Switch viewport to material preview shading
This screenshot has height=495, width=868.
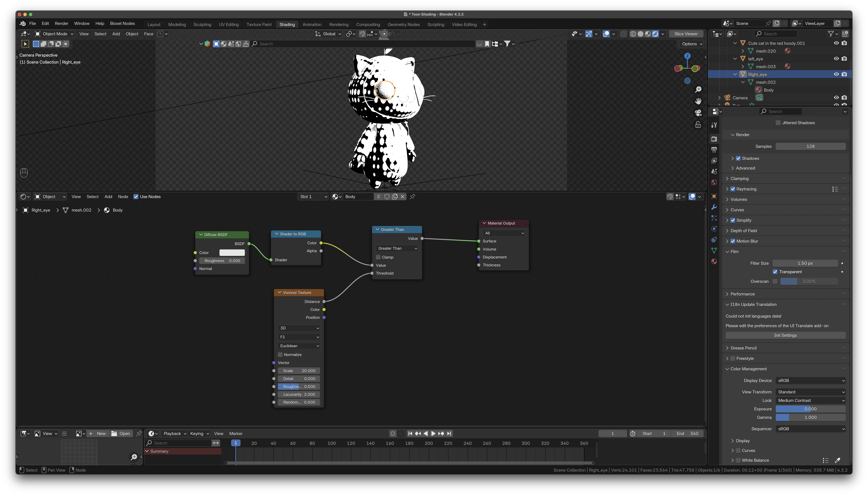coord(648,34)
